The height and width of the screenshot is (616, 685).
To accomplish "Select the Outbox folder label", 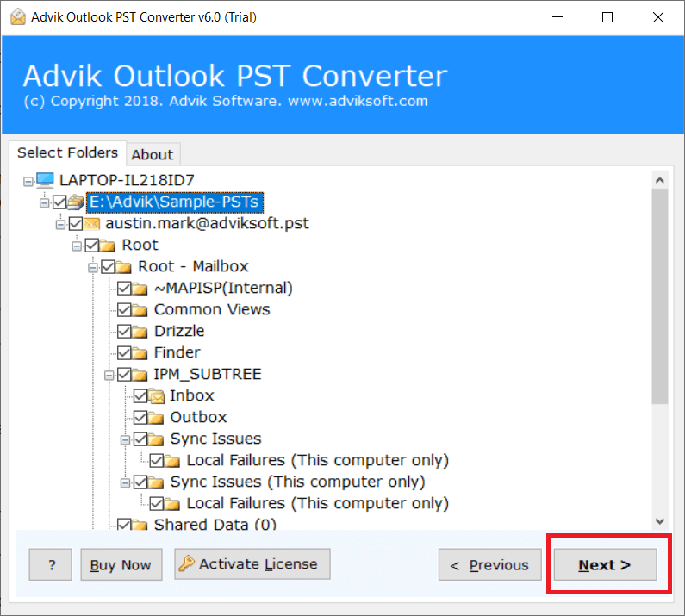I will click(198, 417).
